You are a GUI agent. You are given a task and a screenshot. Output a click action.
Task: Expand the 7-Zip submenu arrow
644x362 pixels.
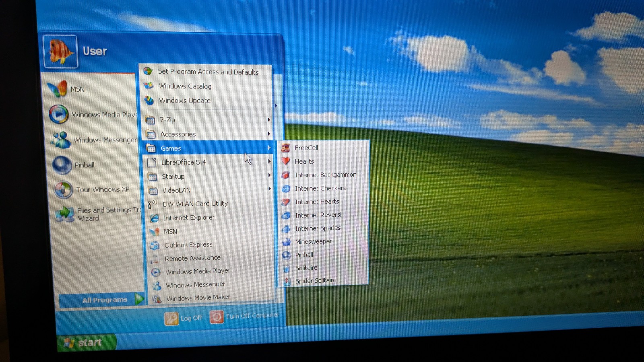268,119
